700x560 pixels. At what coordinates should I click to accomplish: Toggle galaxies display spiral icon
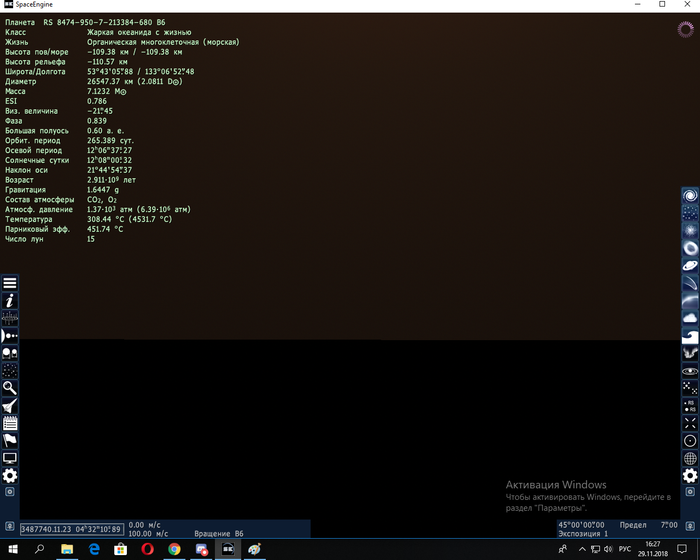click(690, 196)
